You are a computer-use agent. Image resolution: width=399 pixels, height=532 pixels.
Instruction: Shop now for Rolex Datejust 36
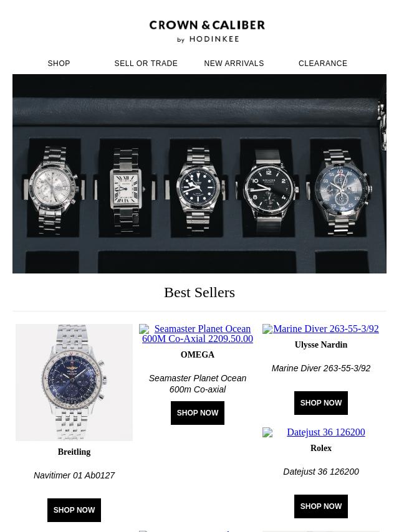(x=321, y=506)
